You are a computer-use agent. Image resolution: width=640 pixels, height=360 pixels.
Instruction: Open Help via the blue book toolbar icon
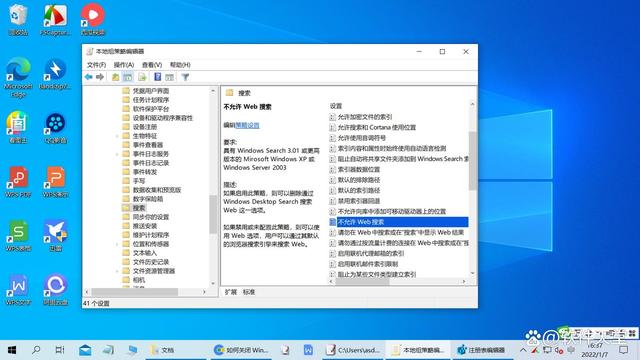point(158,77)
